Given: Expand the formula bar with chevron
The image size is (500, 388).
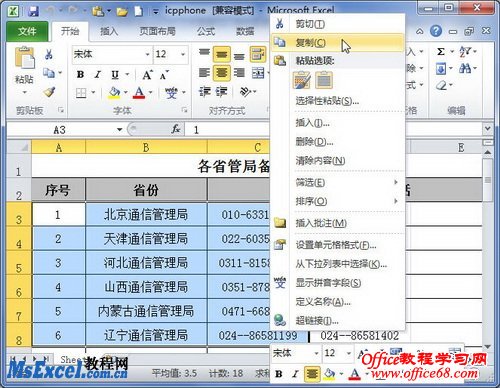Looking at the screenshot, I should pos(487,128).
